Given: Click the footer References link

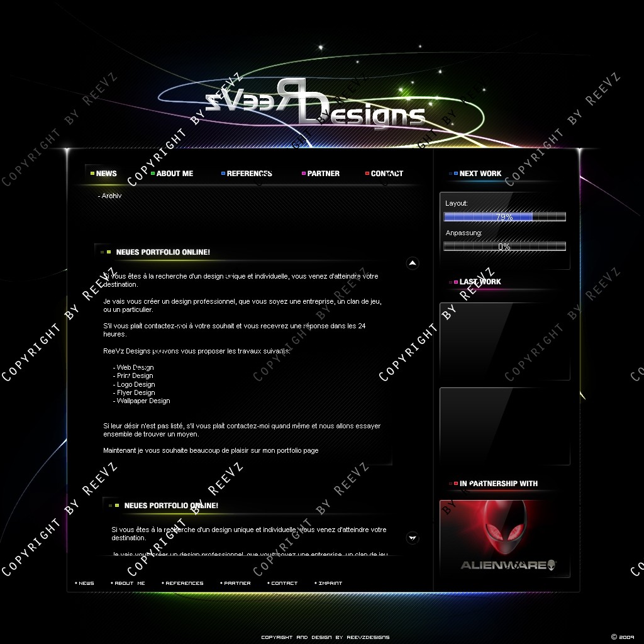Looking at the screenshot, I should 184,583.
